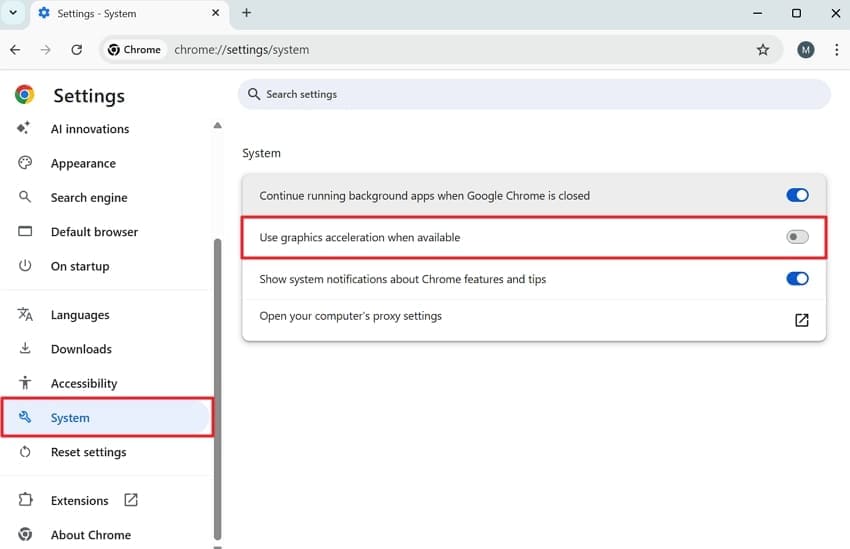Click the sidebar scroll up arrow
The height and width of the screenshot is (549, 850).
pos(217,125)
